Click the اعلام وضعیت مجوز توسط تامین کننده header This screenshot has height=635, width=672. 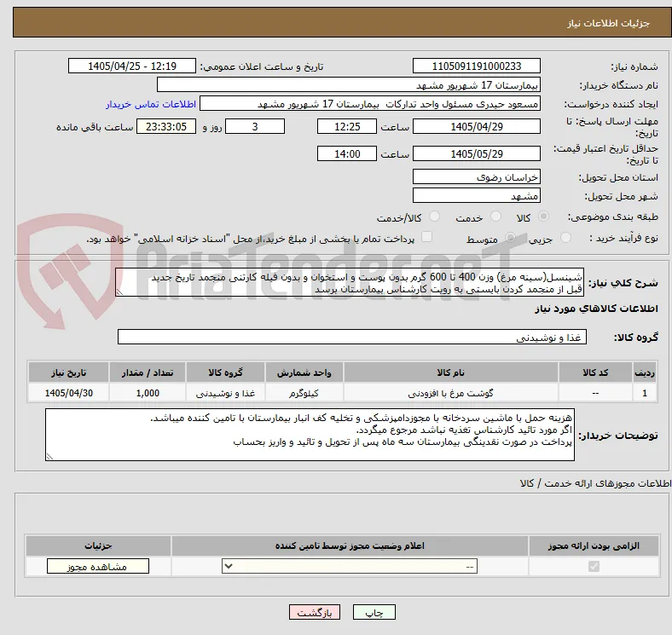350,546
